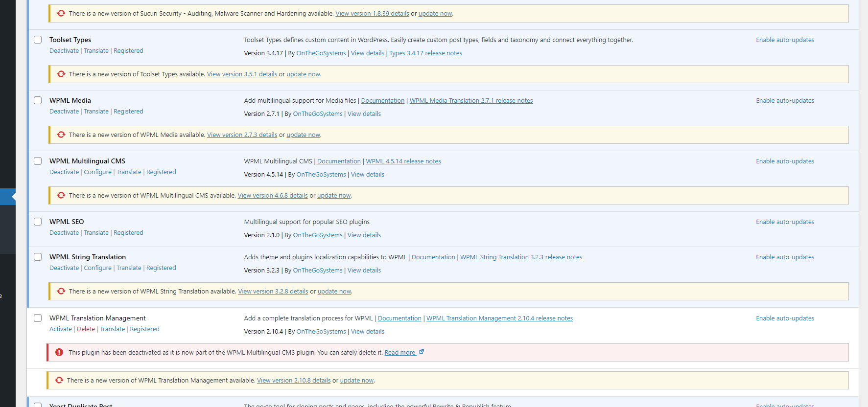868x407 pixels.
Task: View version 3.2.8 details of String Translation
Action: (273, 292)
